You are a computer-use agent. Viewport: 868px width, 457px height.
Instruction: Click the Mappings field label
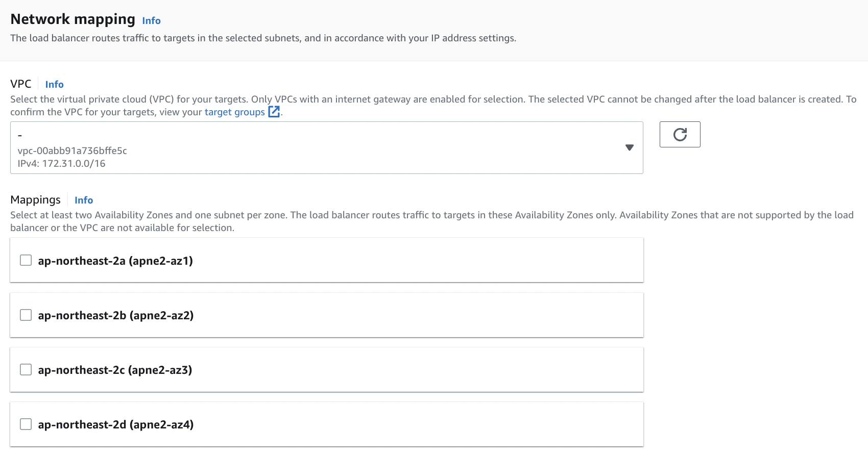tap(35, 200)
